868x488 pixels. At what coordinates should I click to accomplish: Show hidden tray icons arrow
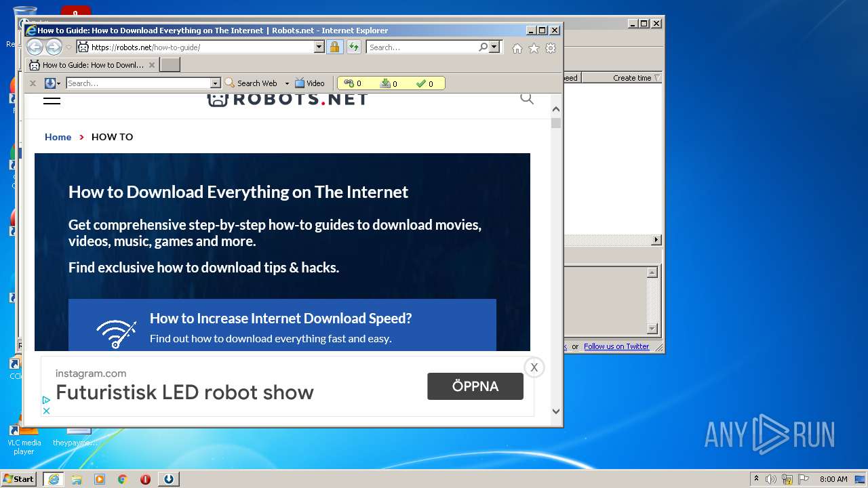(x=757, y=479)
